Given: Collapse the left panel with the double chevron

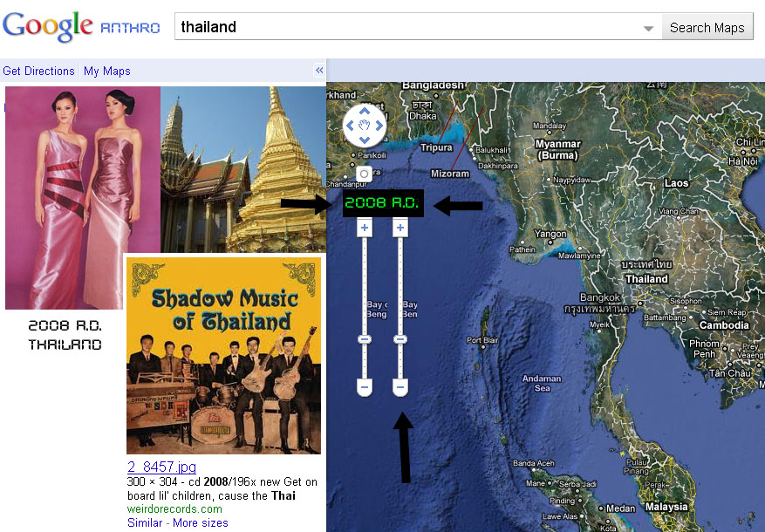Looking at the screenshot, I should [319, 71].
